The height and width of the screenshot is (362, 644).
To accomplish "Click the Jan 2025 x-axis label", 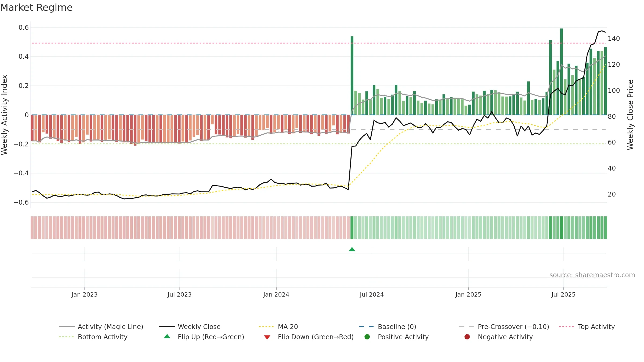I will tap(468, 295).
